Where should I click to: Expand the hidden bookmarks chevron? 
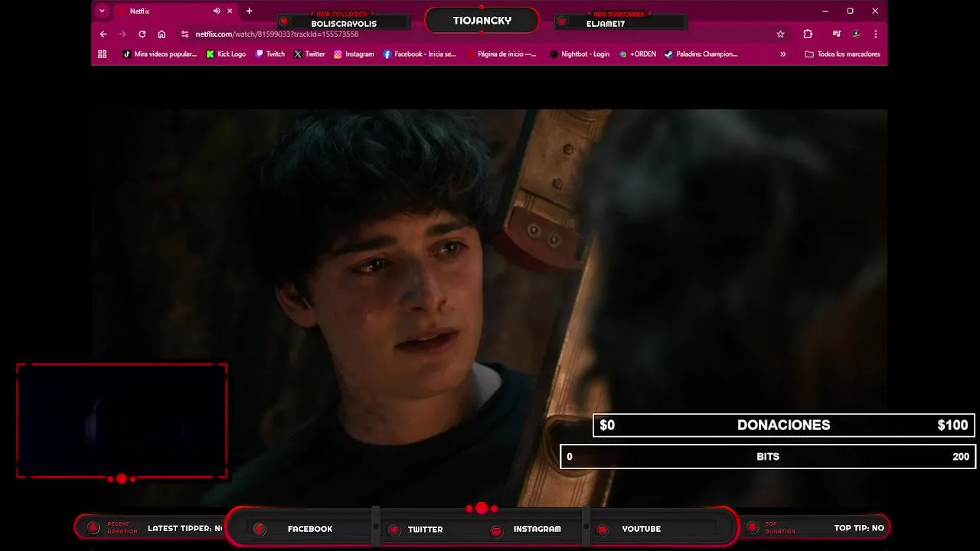click(x=782, y=54)
